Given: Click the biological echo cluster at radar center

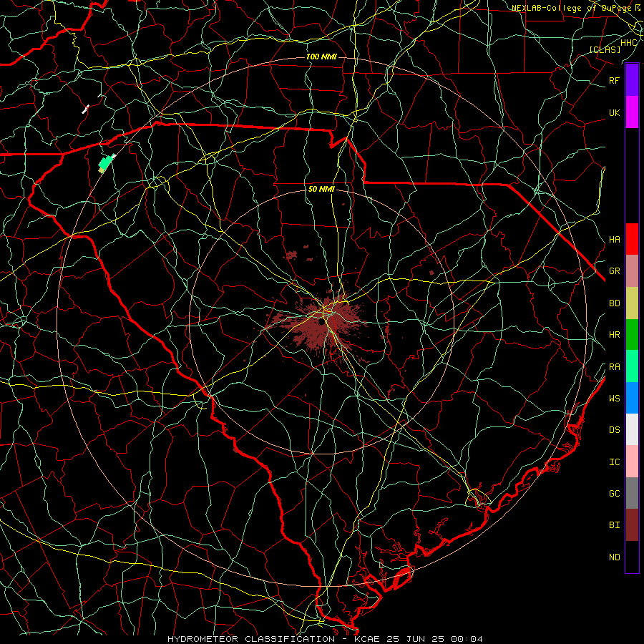Looking at the screenshot, I should 324,323.
